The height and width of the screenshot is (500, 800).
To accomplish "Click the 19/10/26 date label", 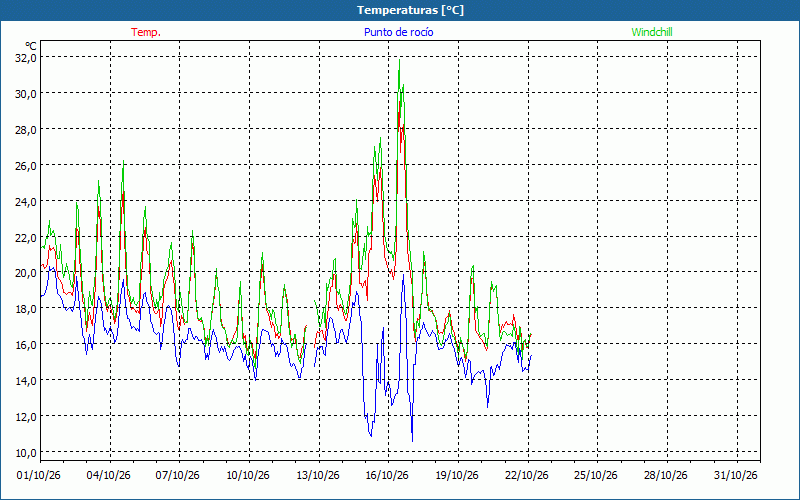I will 457,475.
